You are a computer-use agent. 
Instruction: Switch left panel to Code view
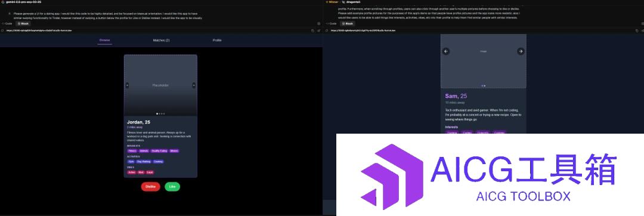7,23
